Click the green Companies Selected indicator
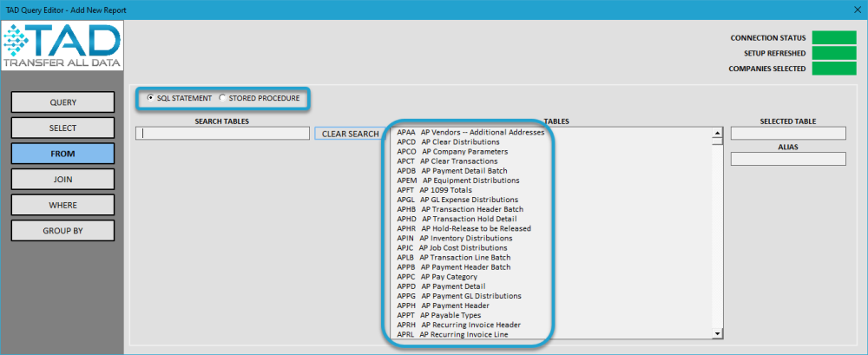Viewport: 868px width, 355px height. tap(834, 69)
